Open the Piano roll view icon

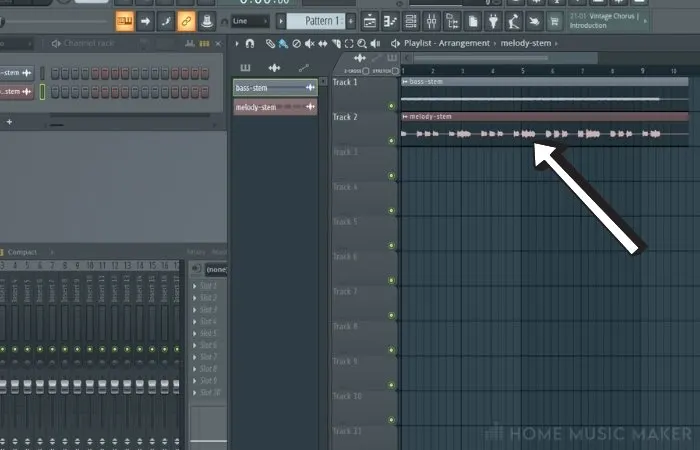point(390,21)
